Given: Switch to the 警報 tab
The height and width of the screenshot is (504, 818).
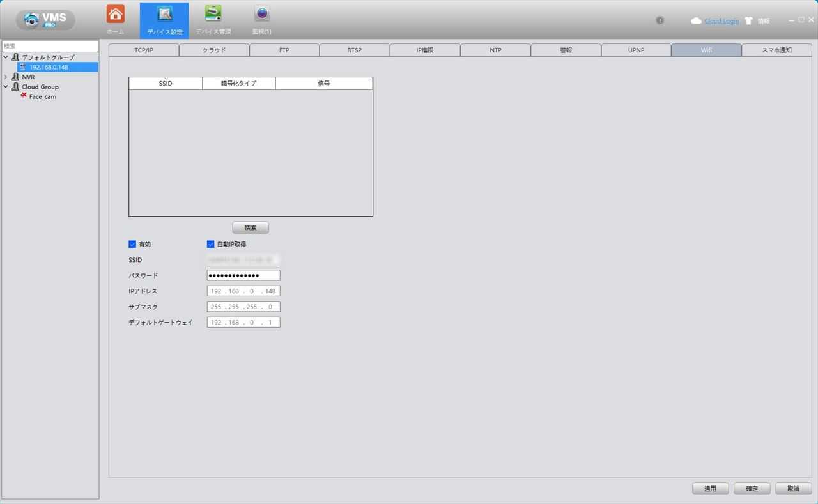Looking at the screenshot, I should [566, 50].
